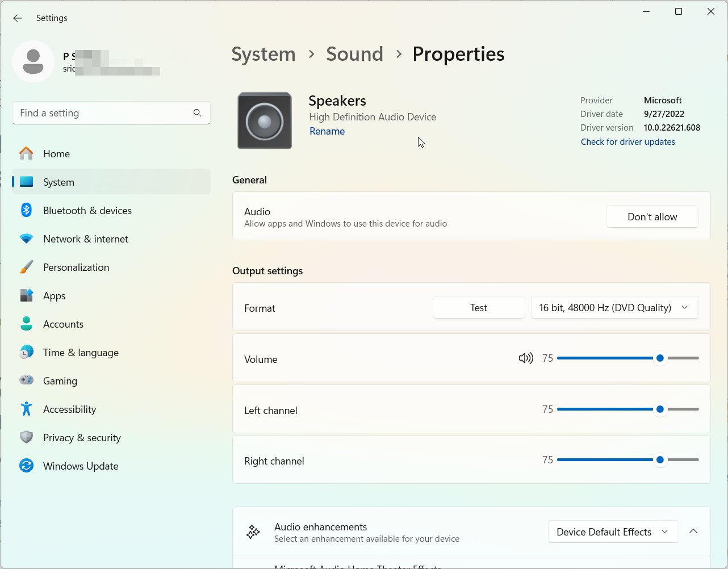Open Time & language settings
The image size is (728, 569).
pyautogui.click(x=111, y=352)
